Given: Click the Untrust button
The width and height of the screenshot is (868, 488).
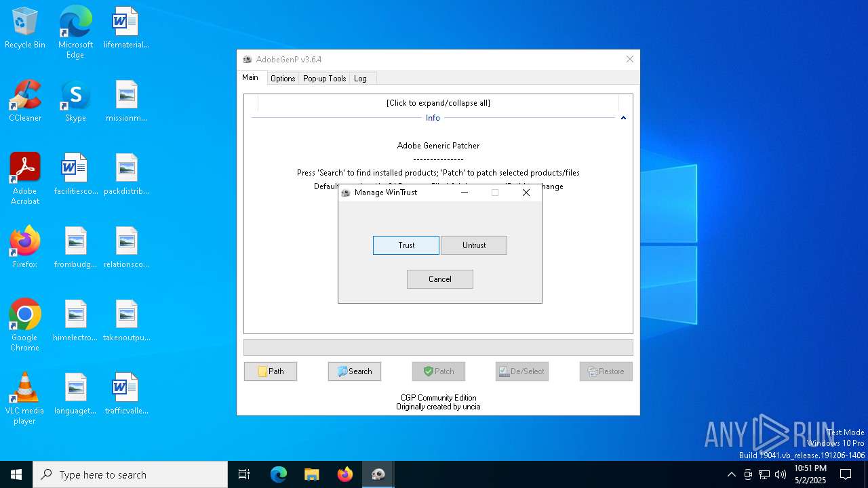Looking at the screenshot, I should tap(474, 245).
